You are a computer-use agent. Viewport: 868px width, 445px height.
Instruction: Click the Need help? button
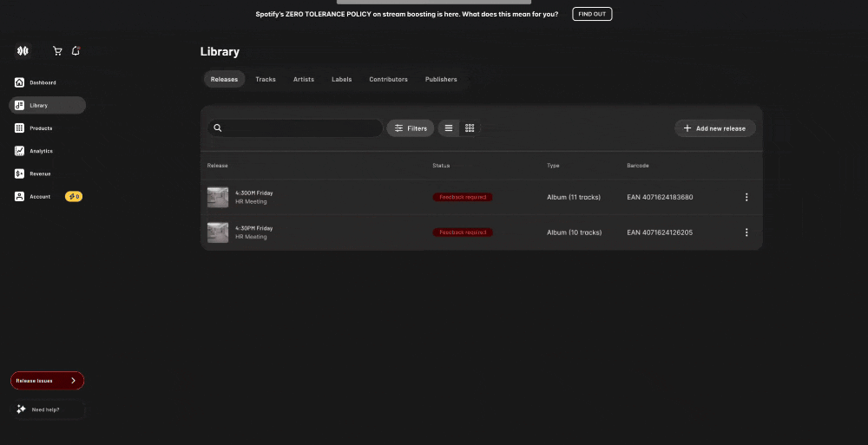tap(47, 409)
